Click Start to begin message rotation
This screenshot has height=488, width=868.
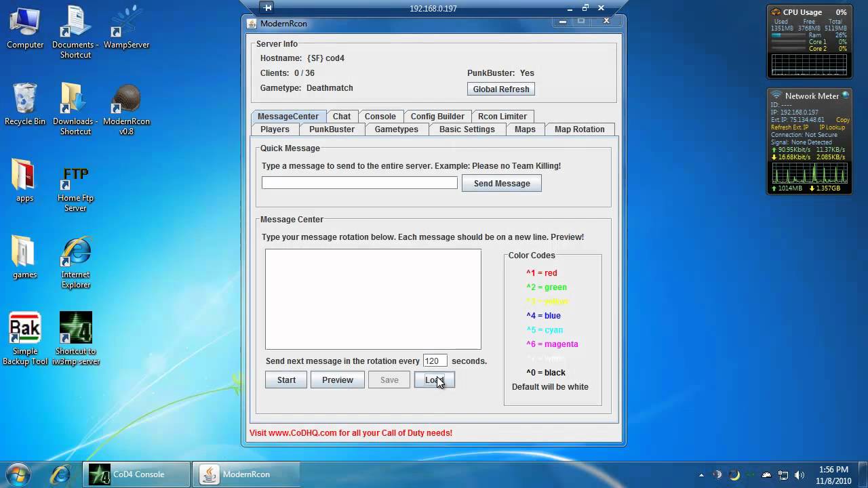point(286,380)
